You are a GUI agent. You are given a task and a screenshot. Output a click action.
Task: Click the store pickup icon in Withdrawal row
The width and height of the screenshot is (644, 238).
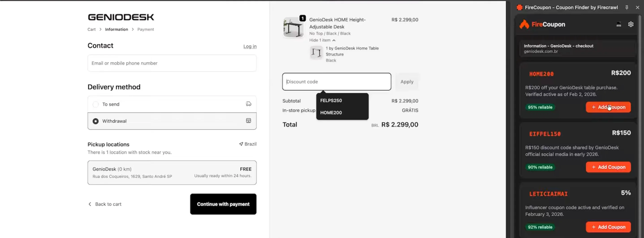249,121
